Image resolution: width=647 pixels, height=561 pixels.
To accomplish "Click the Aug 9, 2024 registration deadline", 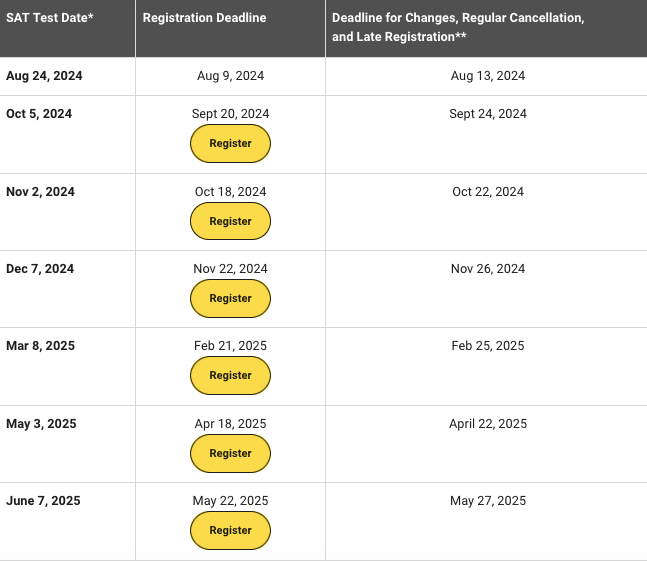I will pos(230,76).
